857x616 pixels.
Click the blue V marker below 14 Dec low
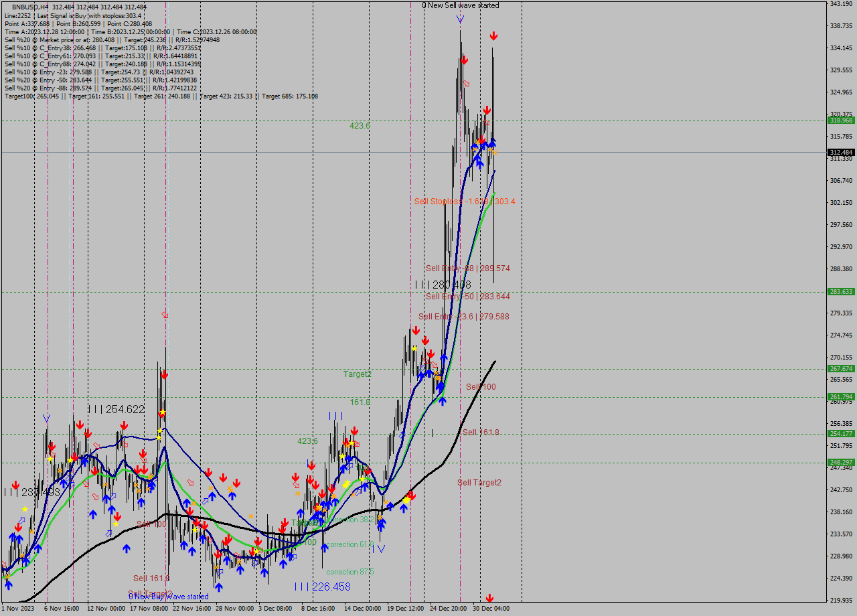[x=381, y=548]
